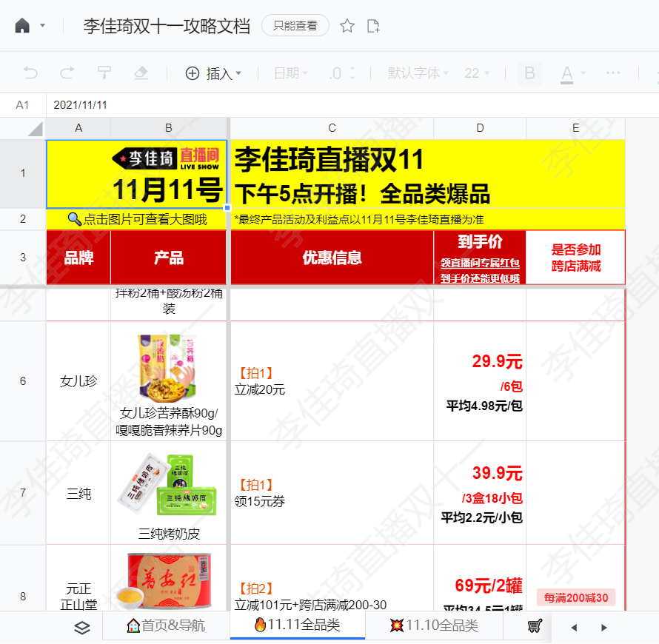The image size is (659, 644).
Task: Open the font size 22 dropdown
Action: (477, 73)
